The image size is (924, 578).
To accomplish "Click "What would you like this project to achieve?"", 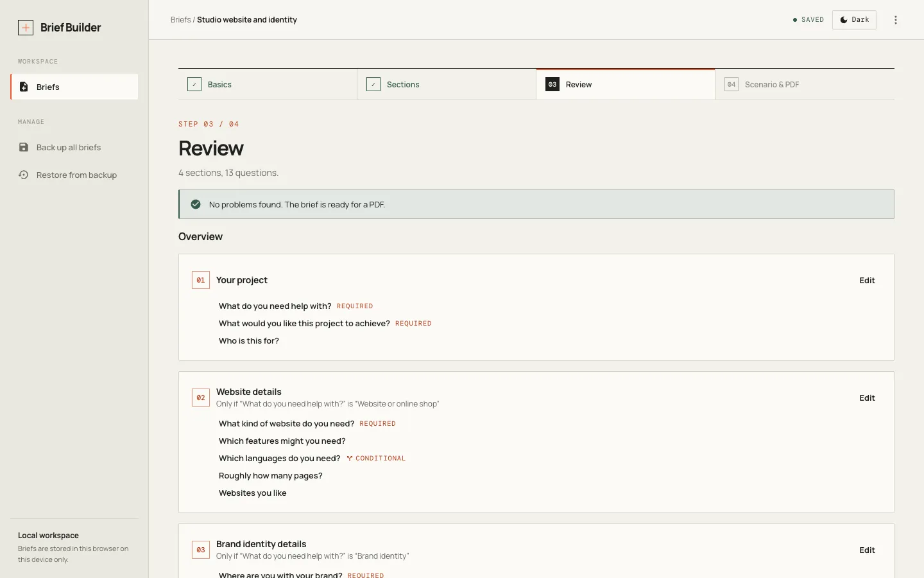I will [x=304, y=324].
